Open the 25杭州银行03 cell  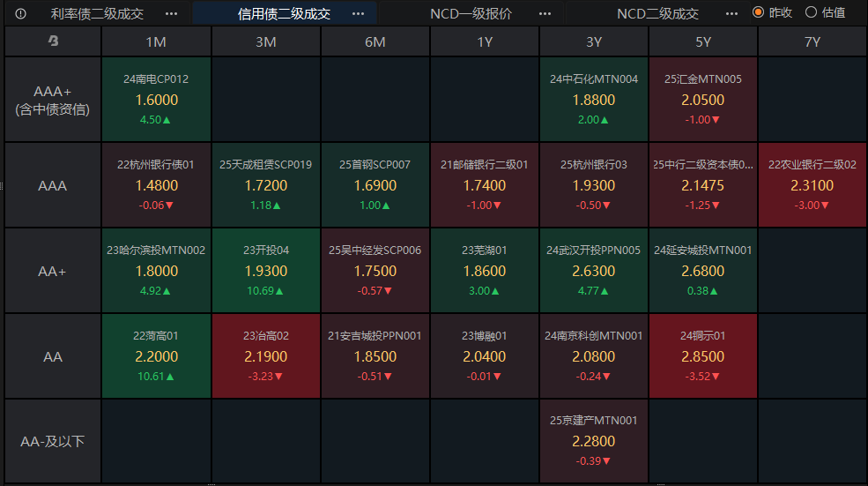(593, 185)
